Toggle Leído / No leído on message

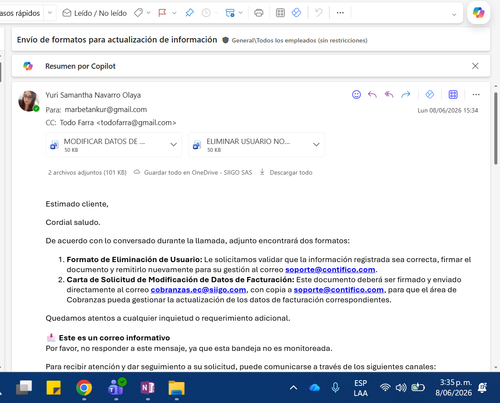[x=95, y=13]
